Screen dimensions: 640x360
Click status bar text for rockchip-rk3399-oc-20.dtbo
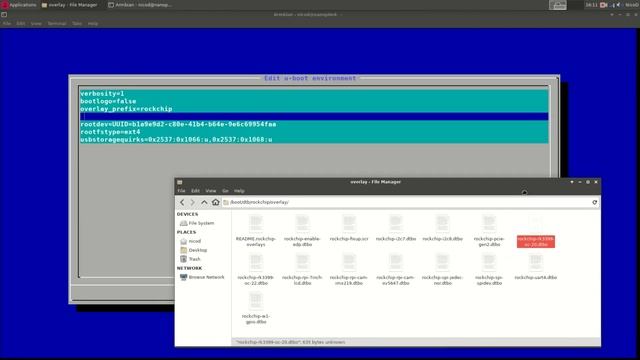pyautogui.click(x=291, y=342)
